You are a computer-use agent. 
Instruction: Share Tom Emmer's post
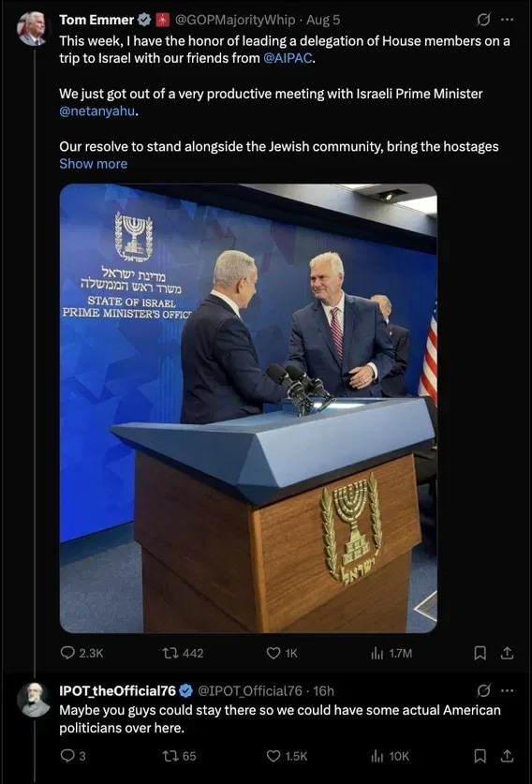coord(507,653)
